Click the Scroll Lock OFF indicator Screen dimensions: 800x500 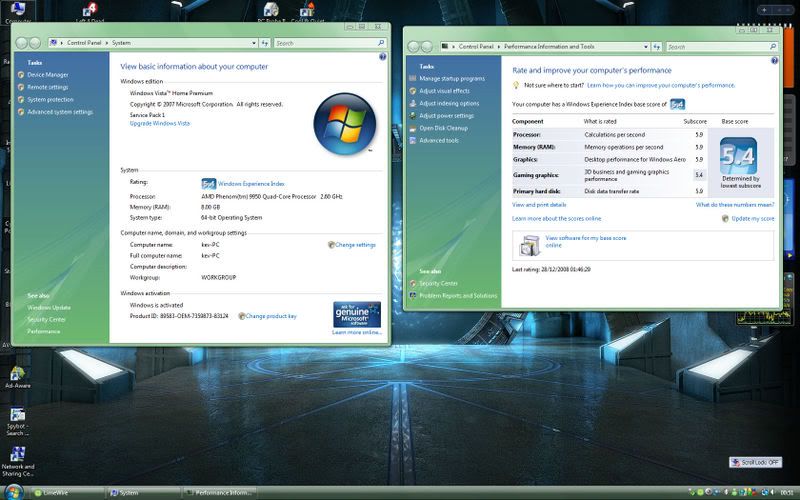pos(755,462)
